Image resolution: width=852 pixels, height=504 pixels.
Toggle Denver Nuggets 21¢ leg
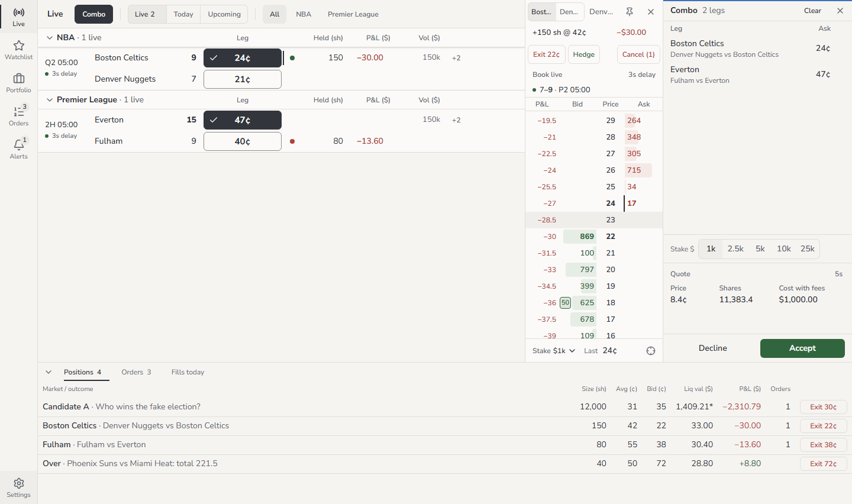click(243, 79)
